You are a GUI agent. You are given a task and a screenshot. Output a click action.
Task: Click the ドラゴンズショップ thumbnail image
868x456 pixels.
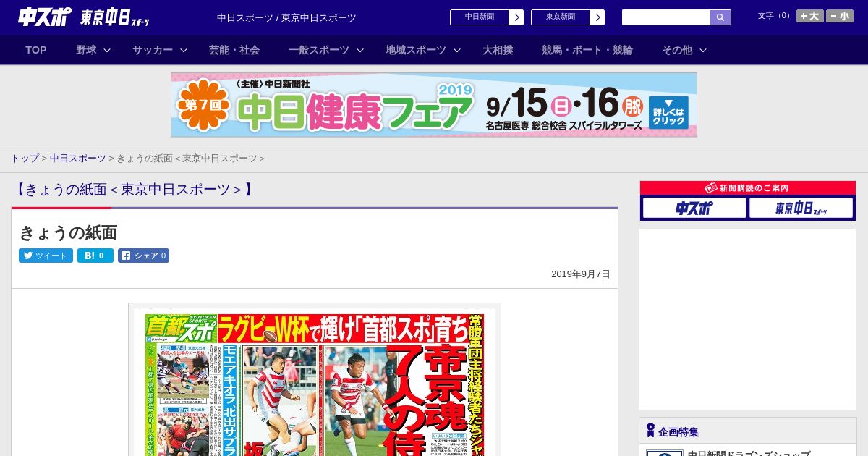coord(664,453)
